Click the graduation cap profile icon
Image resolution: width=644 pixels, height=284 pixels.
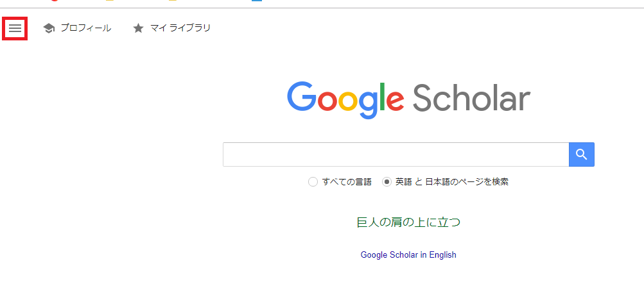[49, 28]
